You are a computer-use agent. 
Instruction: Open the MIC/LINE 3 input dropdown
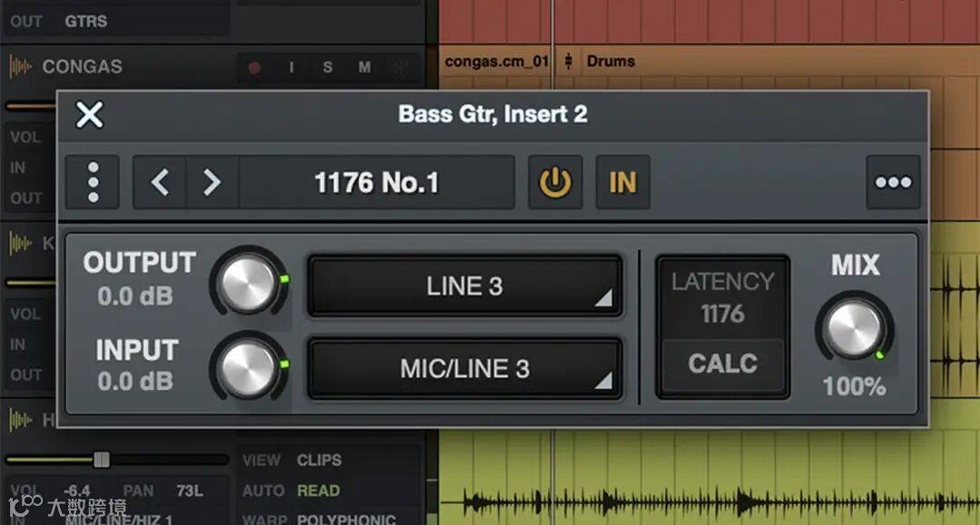pyautogui.click(x=465, y=369)
